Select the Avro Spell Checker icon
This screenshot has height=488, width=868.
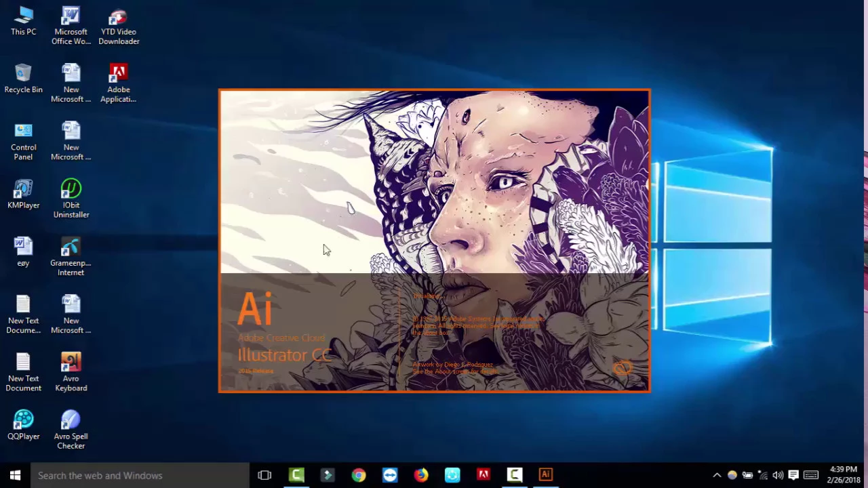click(x=71, y=430)
